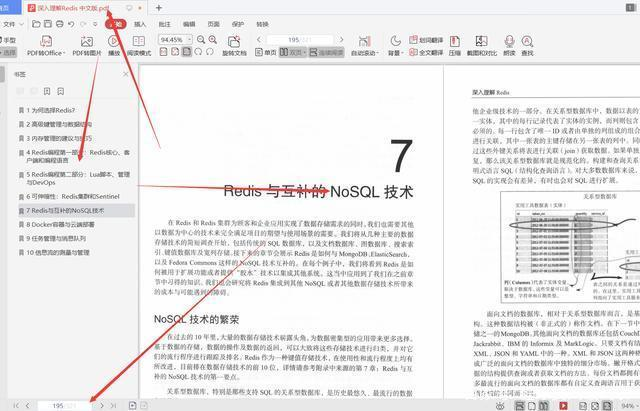This screenshot has height=411, width=640.
Task: Toggle eye protection mode in status bar
Action: click(x=500, y=406)
